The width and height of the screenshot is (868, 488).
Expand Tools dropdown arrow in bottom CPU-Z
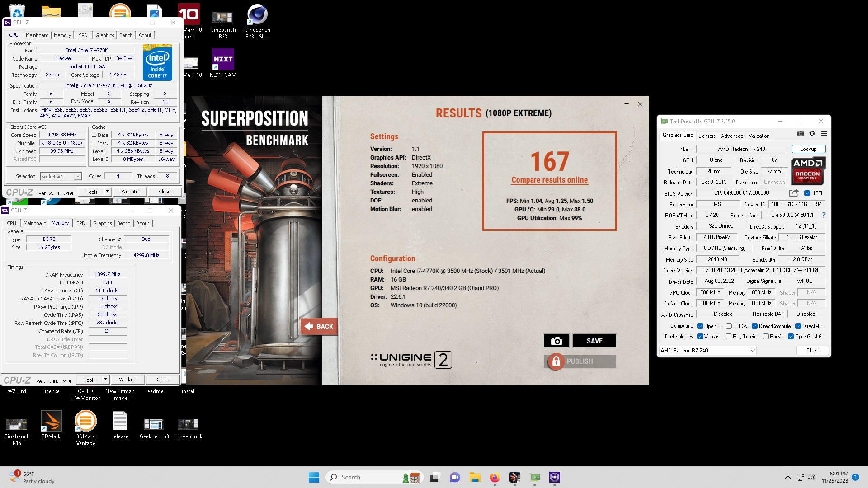coord(105,380)
